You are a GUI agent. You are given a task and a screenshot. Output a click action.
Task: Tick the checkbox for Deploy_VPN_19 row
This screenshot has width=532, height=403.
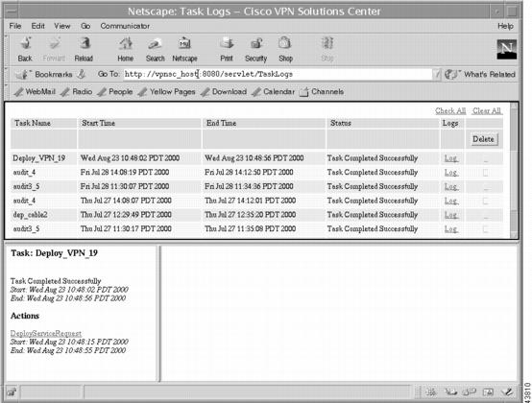pos(486,158)
